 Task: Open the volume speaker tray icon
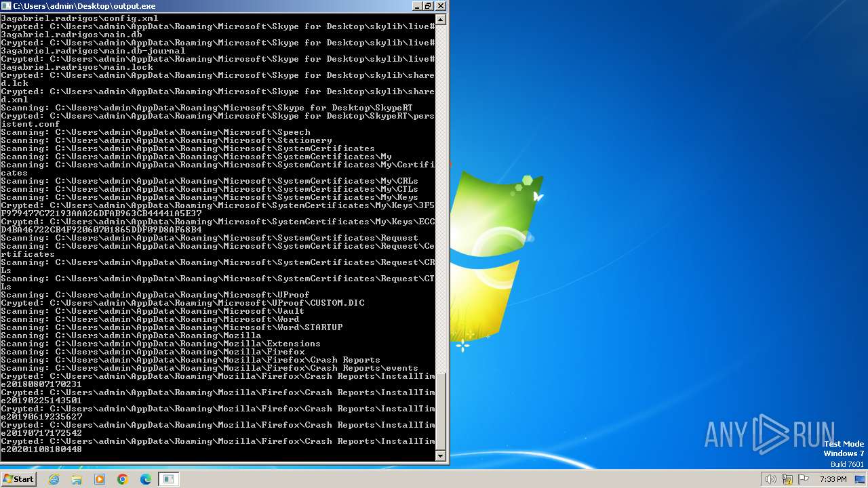(x=770, y=479)
